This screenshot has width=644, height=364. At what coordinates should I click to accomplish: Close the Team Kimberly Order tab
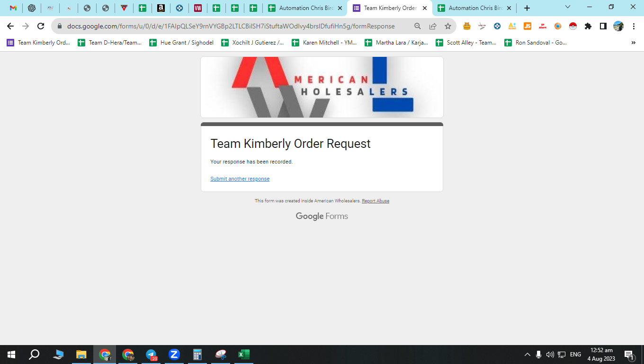425,8
